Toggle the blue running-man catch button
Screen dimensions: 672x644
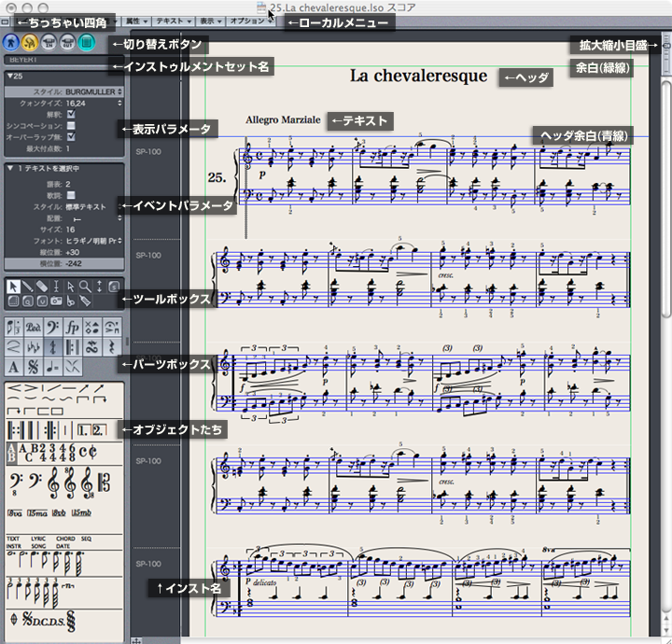(x=11, y=42)
